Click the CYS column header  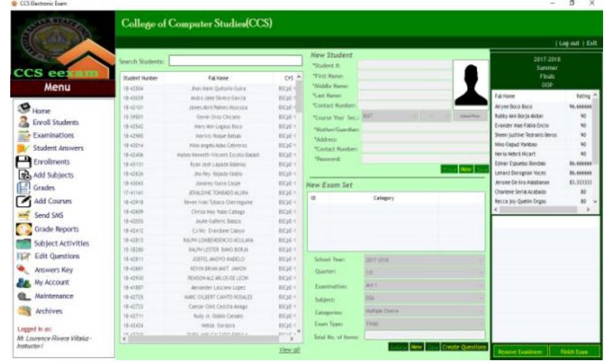pos(288,78)
